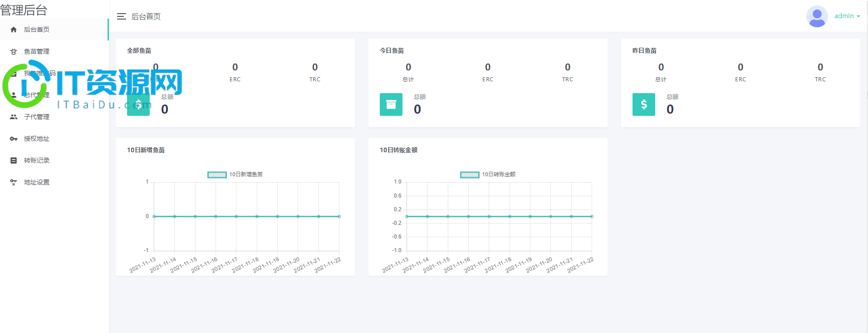Click the 2021-11-22 data point in 转账金额 chart
This screenshot has height=333, width=868.
click(592, 216)
